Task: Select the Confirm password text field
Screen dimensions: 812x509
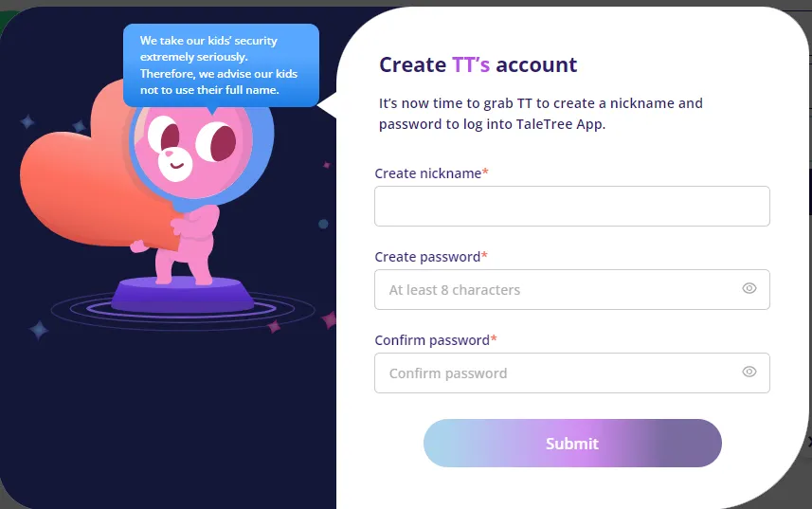Action: pos(571,373)
